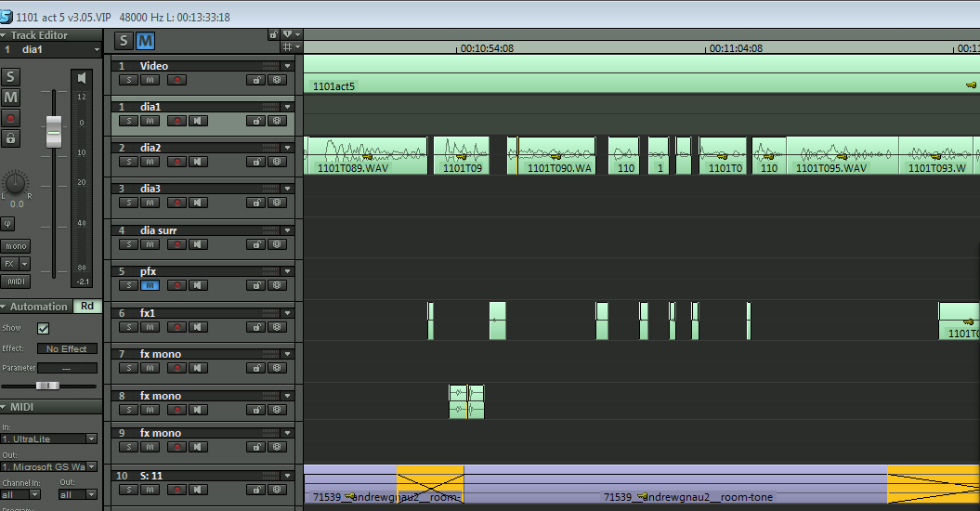This screenshot has height=511, width=980.
Task: Click the mono button in Track Editor
Action: 15,246
